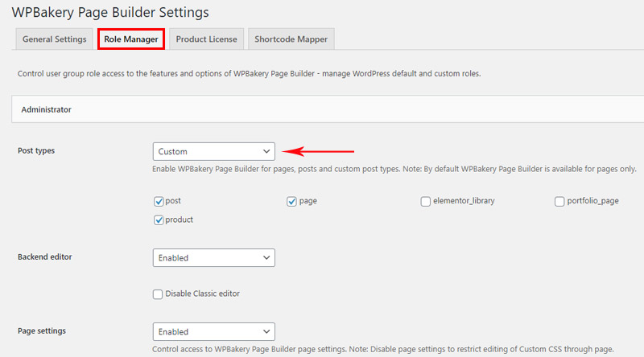Tick the portfolio_page checkbox
The height and width of the screenshot is (357, 644).
[559, 202]
